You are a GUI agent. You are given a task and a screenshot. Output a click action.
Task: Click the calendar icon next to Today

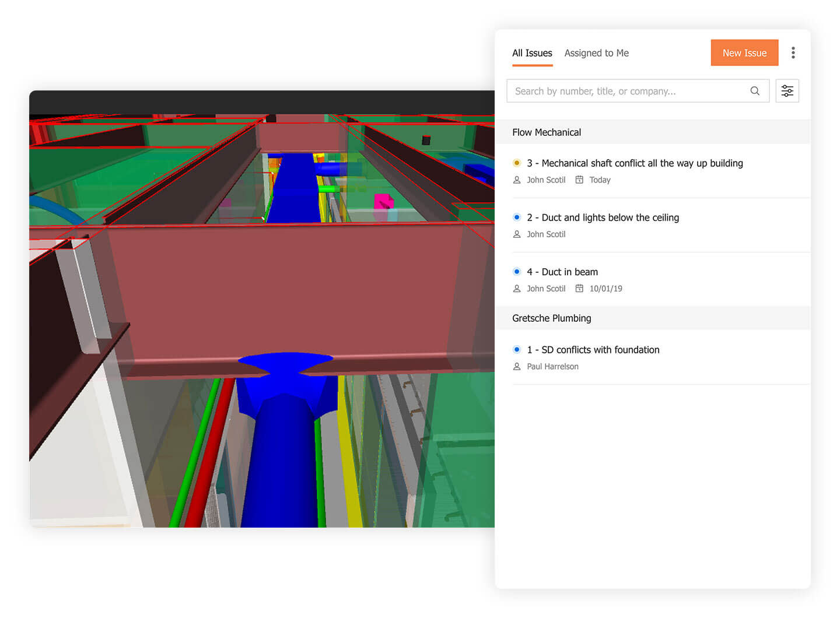(579, 180)
